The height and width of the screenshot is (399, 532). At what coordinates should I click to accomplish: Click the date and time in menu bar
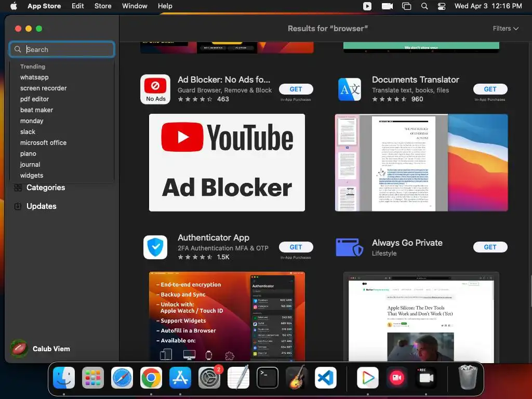tap(488, 6)
